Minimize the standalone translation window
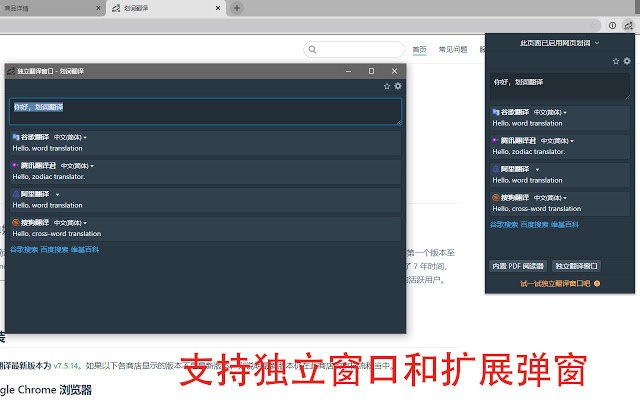Image resolution: width=640 pixels, height=400 pixels. pyautogui.click(x=348, y=71)
